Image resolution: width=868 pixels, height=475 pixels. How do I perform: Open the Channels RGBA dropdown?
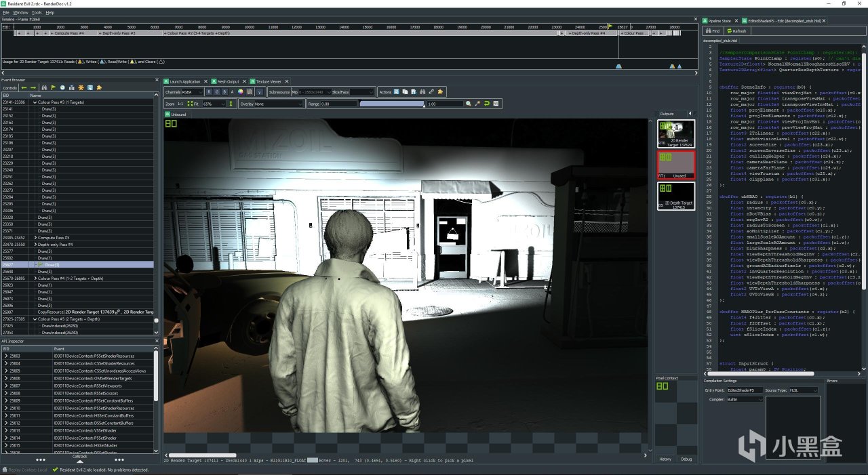pyautogui.click(x=193, y=91)
